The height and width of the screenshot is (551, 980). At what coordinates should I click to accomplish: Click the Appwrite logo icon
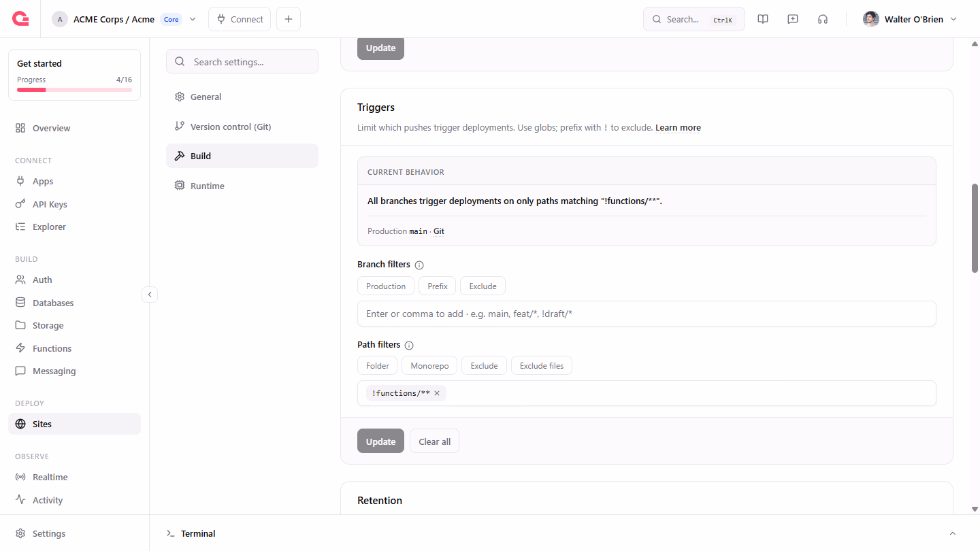pos(20,19)
